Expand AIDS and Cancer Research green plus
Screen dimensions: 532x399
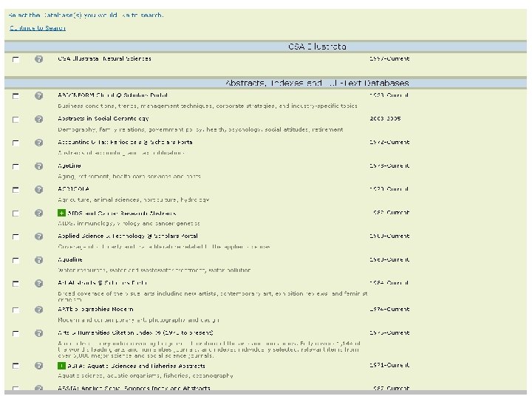click(x=61, y=213)
